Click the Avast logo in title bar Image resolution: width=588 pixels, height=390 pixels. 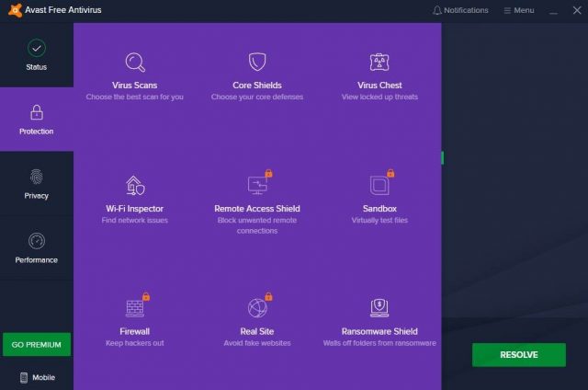point(11,10)
